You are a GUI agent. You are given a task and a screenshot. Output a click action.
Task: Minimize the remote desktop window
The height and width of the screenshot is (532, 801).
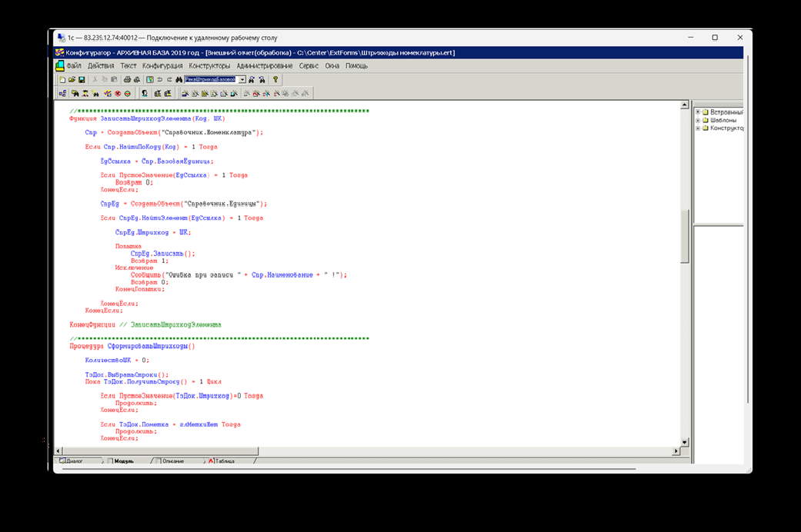[x=691, y=37]
